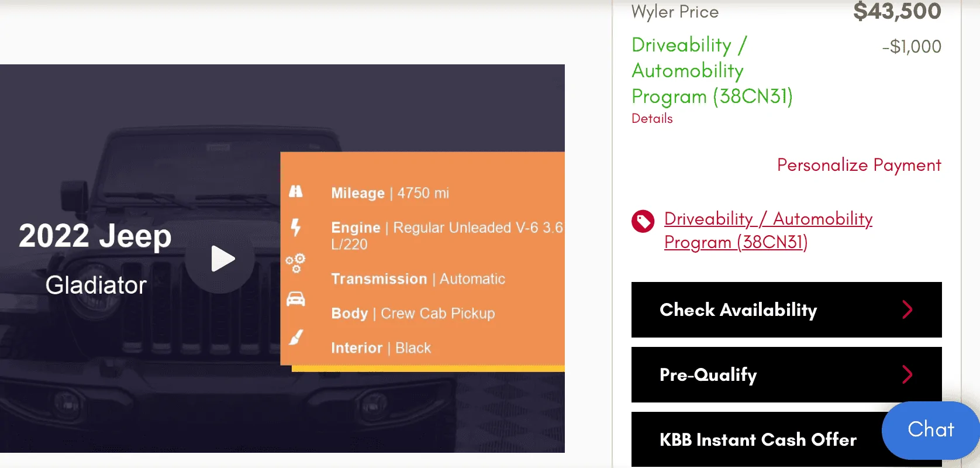The image size is (980, 468).
Task: Click the Check Availability button
Action: coord(786,309)
